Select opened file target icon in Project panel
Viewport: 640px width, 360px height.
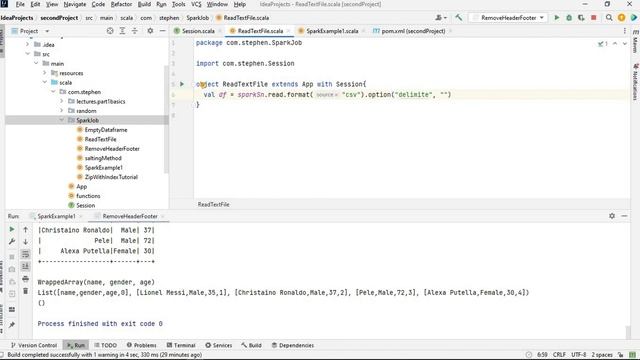coord(110,31)
